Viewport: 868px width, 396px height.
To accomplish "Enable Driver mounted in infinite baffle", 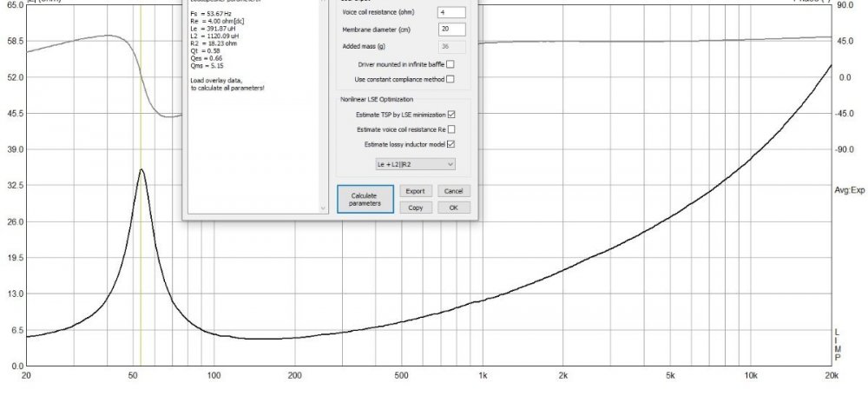I will coord(450,65).
